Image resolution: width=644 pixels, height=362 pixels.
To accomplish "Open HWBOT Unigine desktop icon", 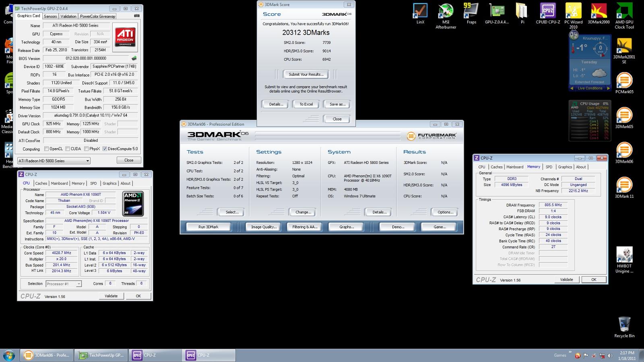I will pyautogui.click(x=624, y=260).
